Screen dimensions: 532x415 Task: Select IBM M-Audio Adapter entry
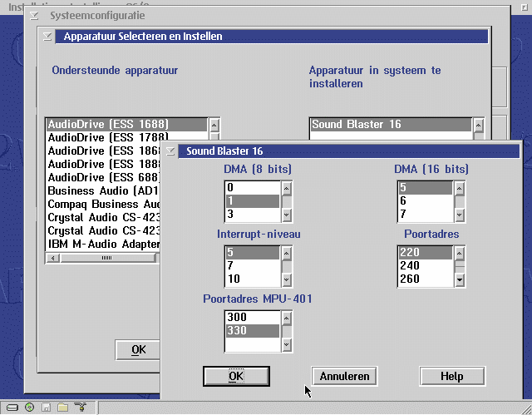(x=103, y=244)
